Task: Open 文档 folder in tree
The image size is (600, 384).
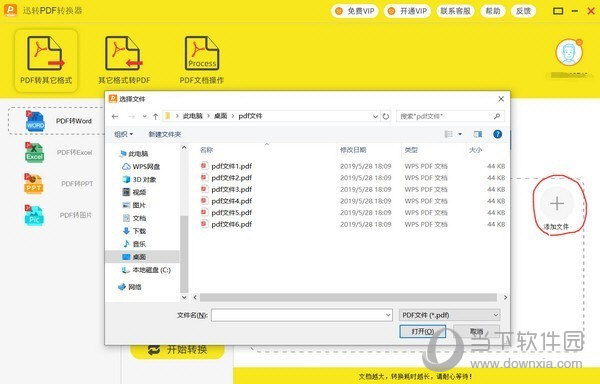Action: [134, 218]
